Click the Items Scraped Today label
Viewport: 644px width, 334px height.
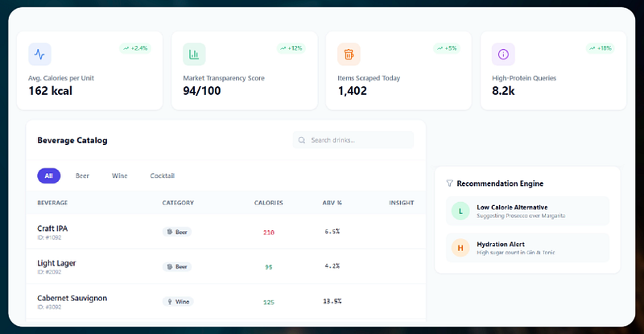click(x=369, y=78)
